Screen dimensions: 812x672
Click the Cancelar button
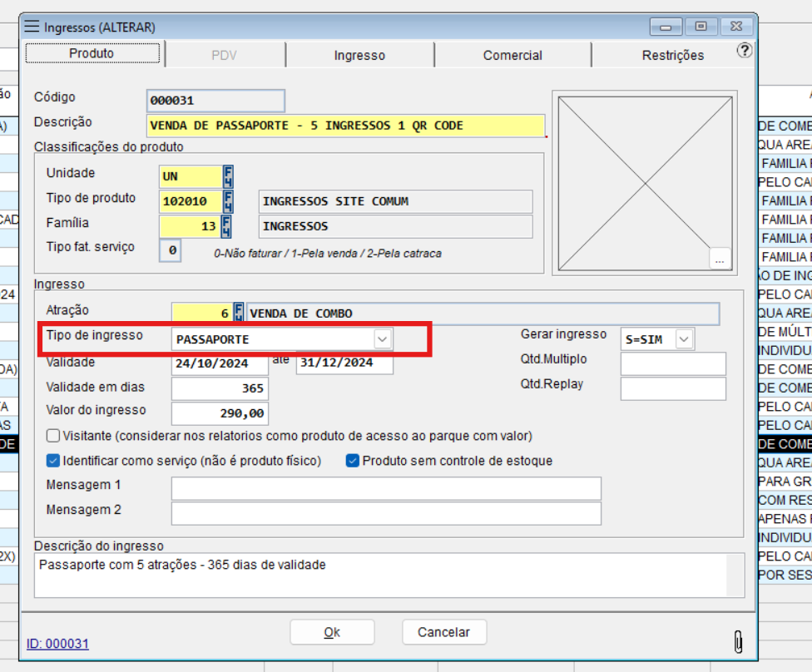pyautogui.click(x=443, y=632)
